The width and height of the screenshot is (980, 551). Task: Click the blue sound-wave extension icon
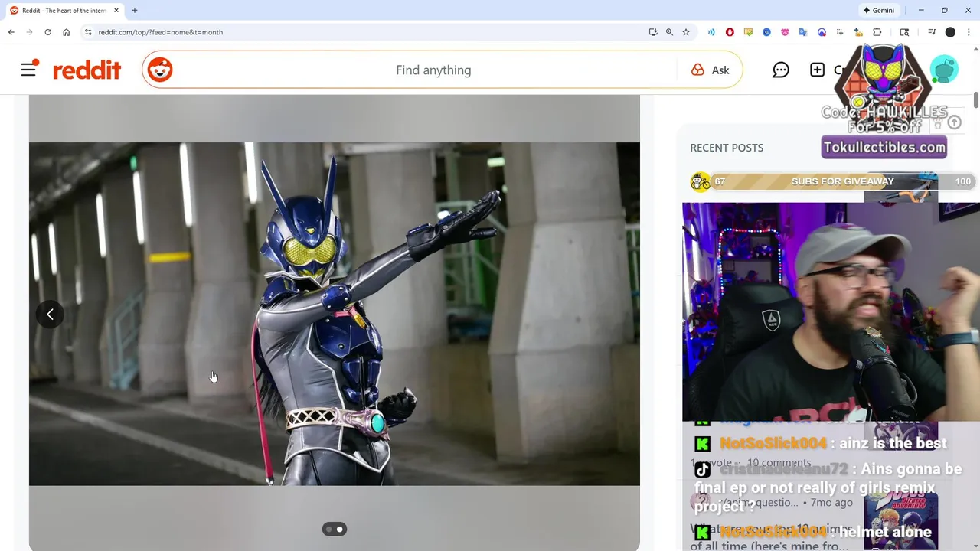coord(711,32)
